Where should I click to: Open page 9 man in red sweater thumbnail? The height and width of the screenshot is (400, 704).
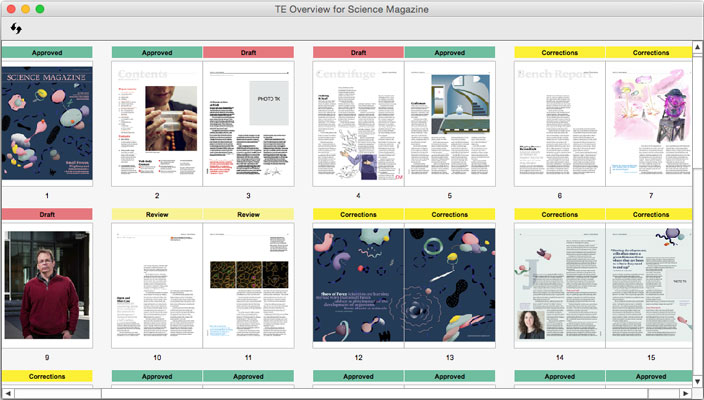47,286
